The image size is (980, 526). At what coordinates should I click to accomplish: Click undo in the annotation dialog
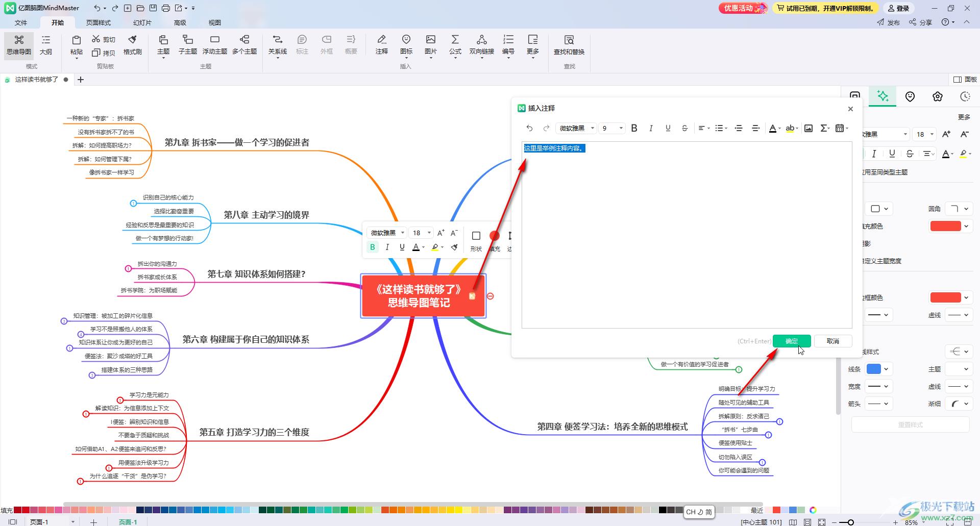point(529,128)
